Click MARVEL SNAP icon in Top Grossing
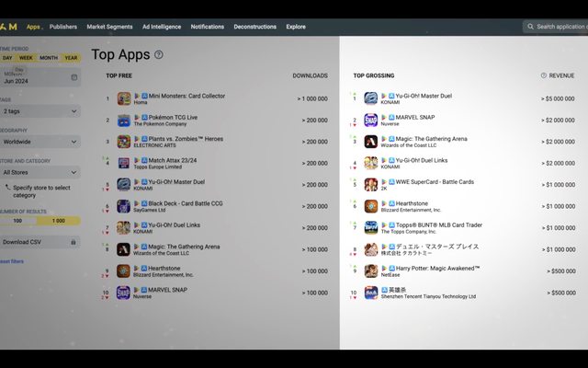This screenshot has width=588, height=368. pos(371,121)
